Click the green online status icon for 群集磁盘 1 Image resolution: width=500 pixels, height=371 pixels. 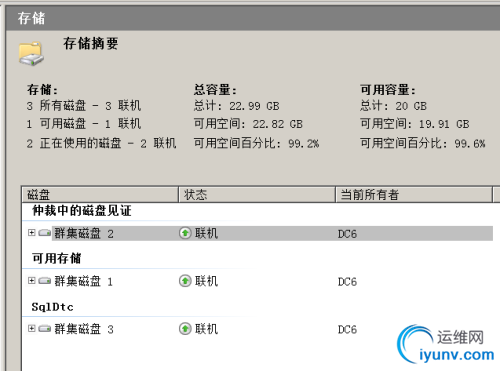(185, 281)
